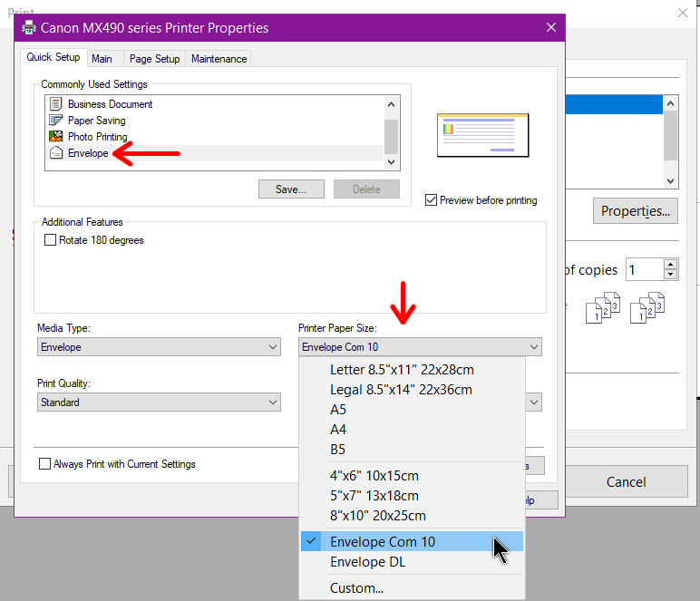
Task: Open the Print Quality dropdown
Action: coord(159,402)
